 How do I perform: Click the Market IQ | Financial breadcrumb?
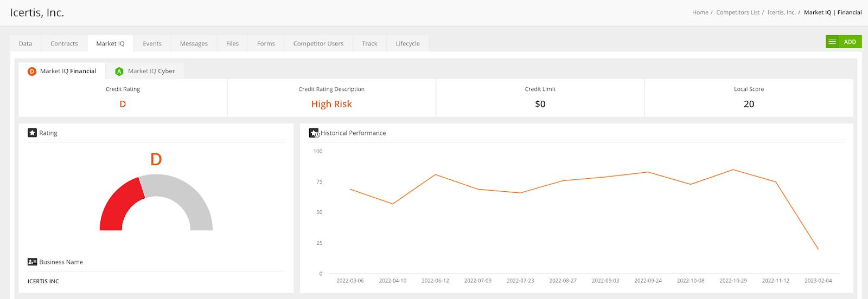[833, 12]
